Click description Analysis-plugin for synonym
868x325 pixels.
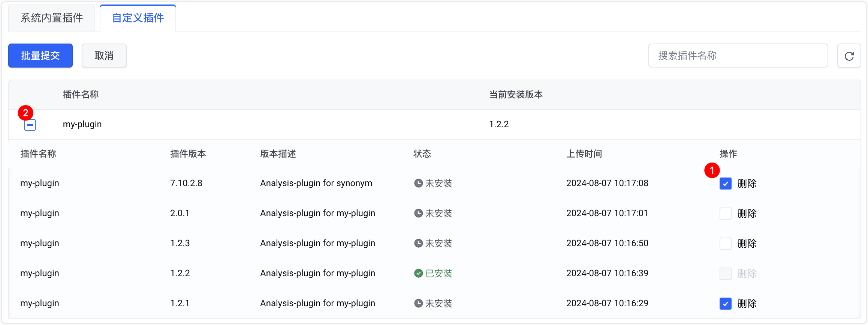point(316,184)
